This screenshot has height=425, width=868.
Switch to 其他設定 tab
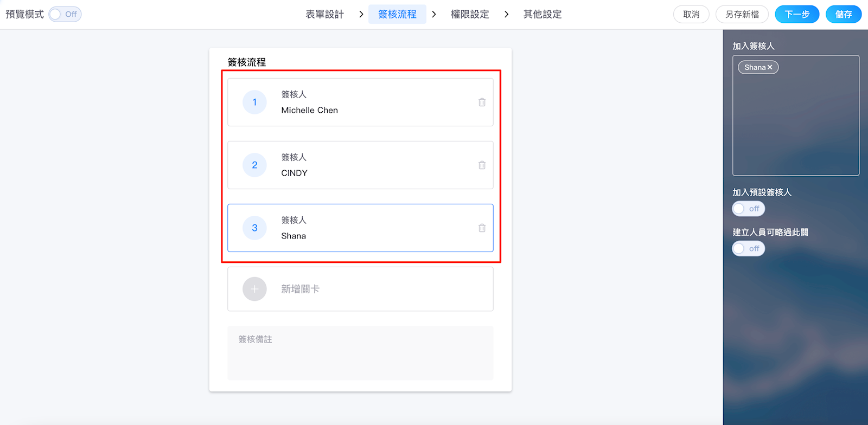point(542,14)
